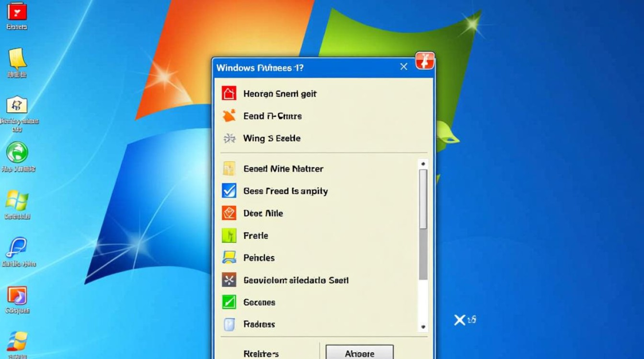Open the red desktop icon at top-left
Viewport: 644px width, 359px height.
click(17, 11)
